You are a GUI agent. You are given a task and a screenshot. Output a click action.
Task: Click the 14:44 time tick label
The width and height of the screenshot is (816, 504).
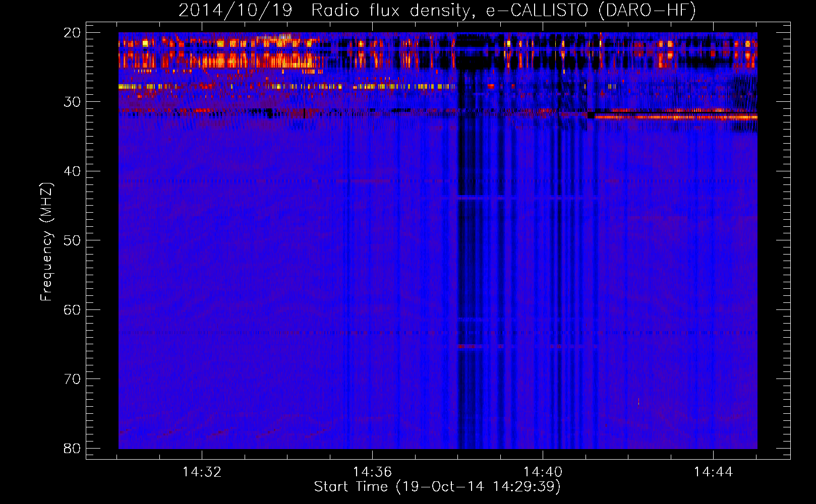(713, 472)
